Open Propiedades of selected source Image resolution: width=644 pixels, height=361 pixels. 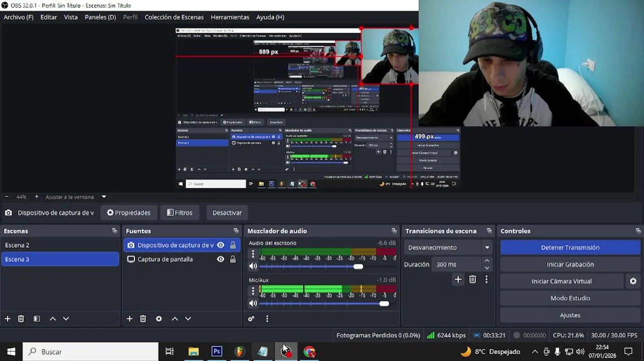[x=129, y=213]
